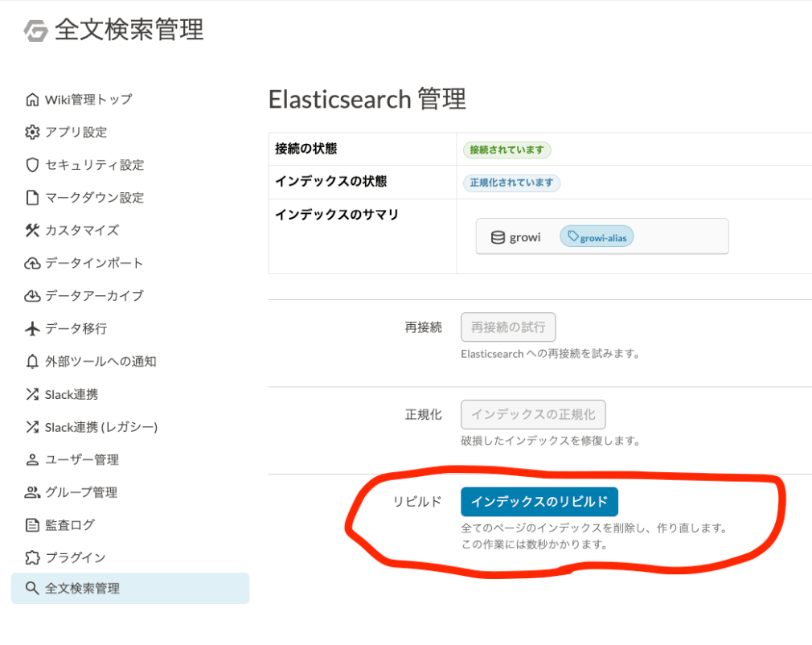Click the puzzle piece icon for プラグイン

click(32, 557)
